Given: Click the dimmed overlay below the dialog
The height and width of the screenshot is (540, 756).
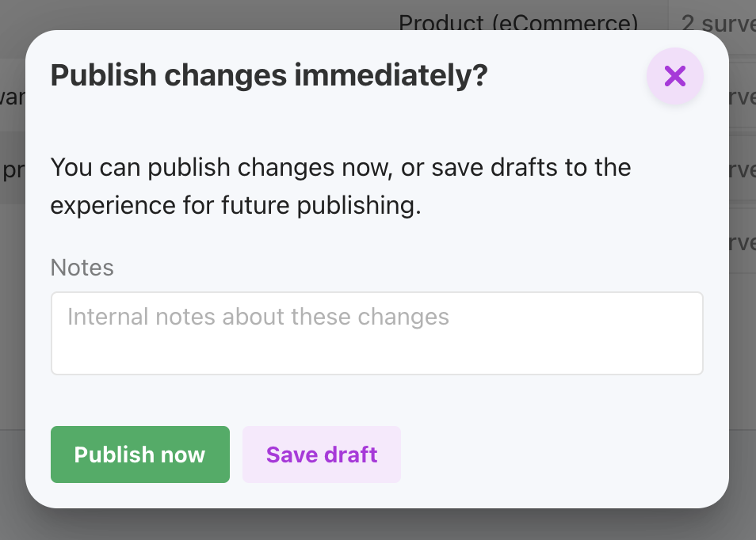Looking at the screenshot, I should [378, 525].
